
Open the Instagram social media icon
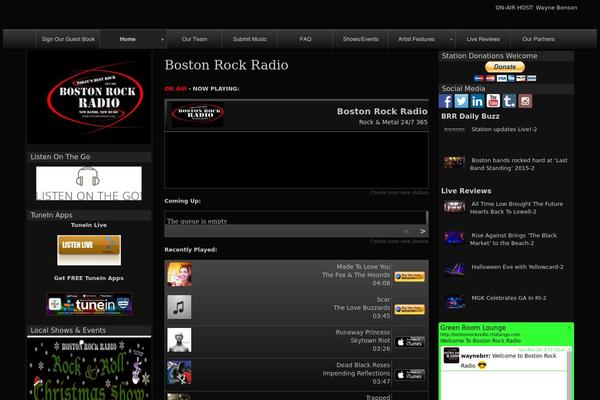pyautogui.click(x=525, y=101)
